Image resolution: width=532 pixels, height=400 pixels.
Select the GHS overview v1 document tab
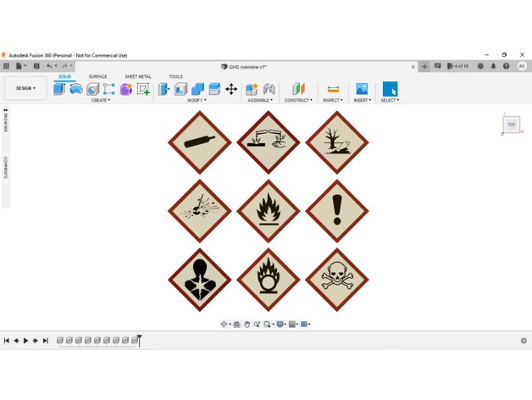coord(244,67)
